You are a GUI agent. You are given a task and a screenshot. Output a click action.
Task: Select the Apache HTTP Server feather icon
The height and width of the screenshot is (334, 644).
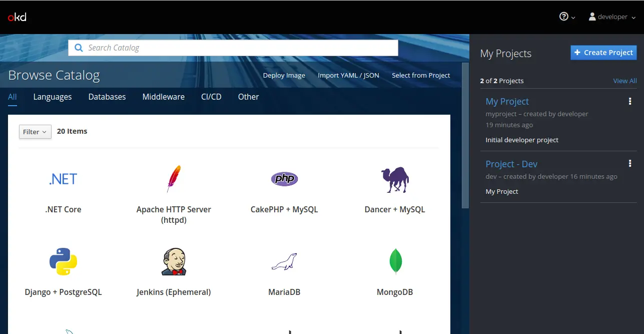point(174,179)
